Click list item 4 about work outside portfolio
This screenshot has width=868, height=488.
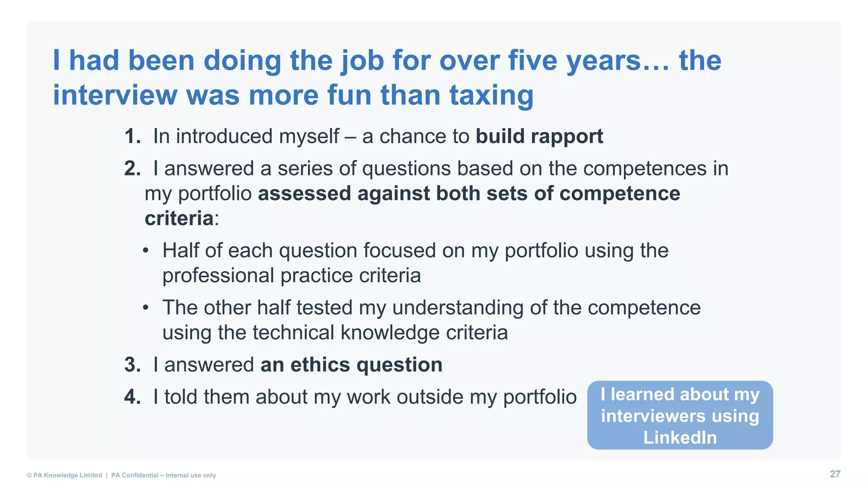point(351,397)
